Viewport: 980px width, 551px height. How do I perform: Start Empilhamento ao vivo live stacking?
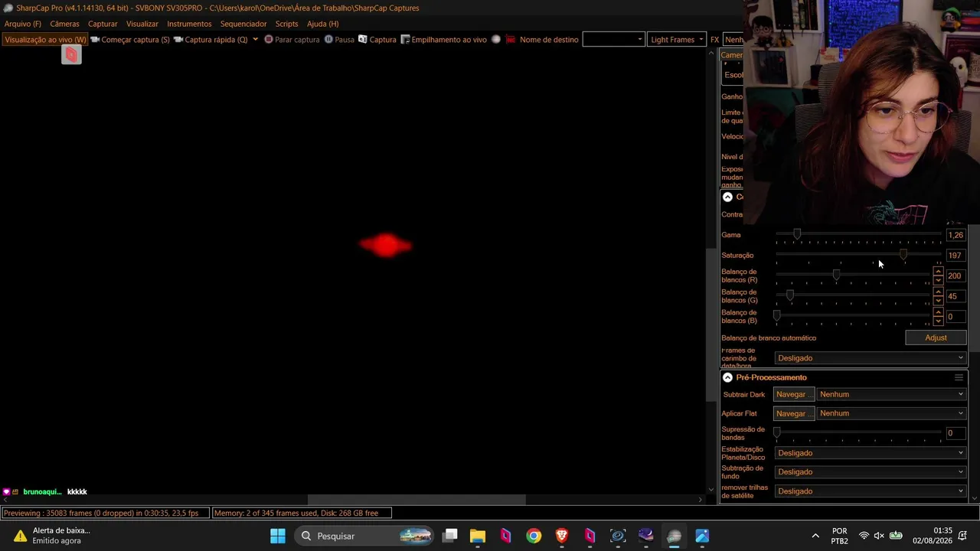443,40
